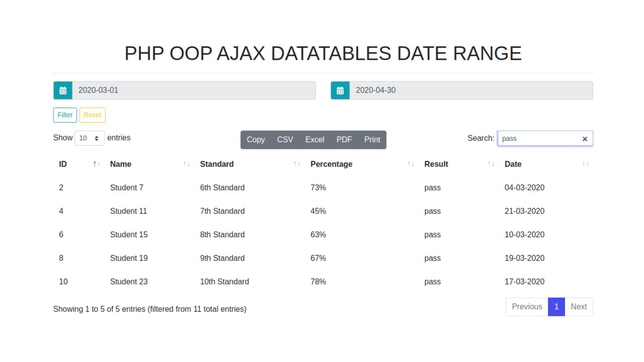Screen dimensions: 644x362
Task: Export the table as CSV
Action: tap(285, 140)
